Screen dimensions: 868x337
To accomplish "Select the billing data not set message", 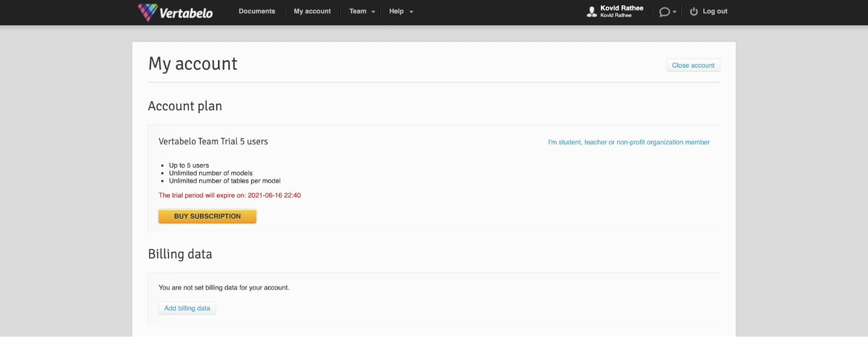I will pos(224,288).
